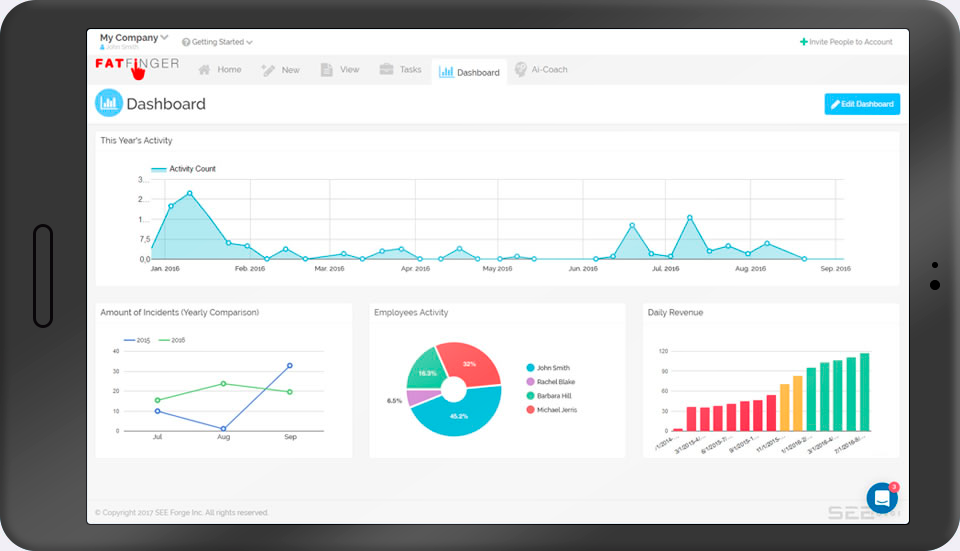
Task: Click the New pencil icon
Action: point(268,70)
